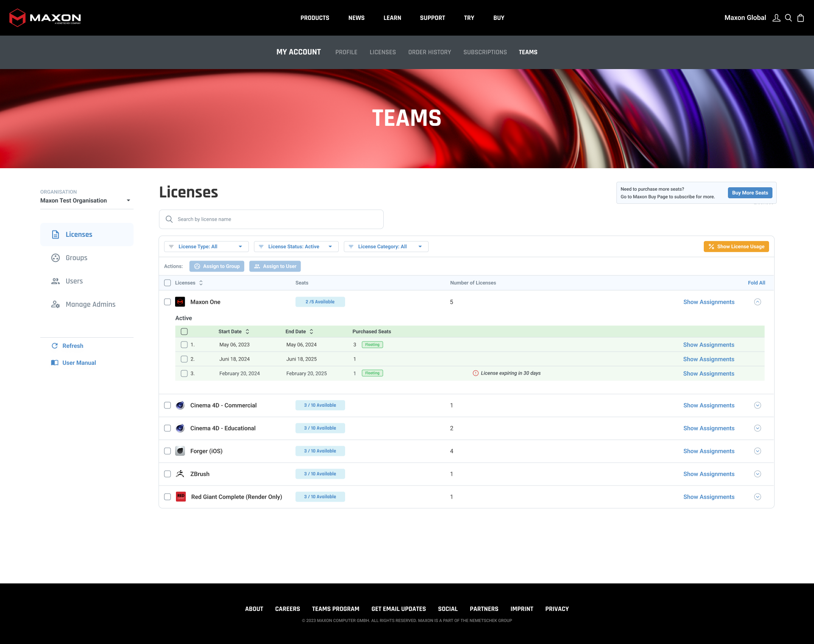Viewport: 814px width, 644px height.
Task: Switch to the Subscriptions tab
Action: pyautogui.click(x=485, y=52)
